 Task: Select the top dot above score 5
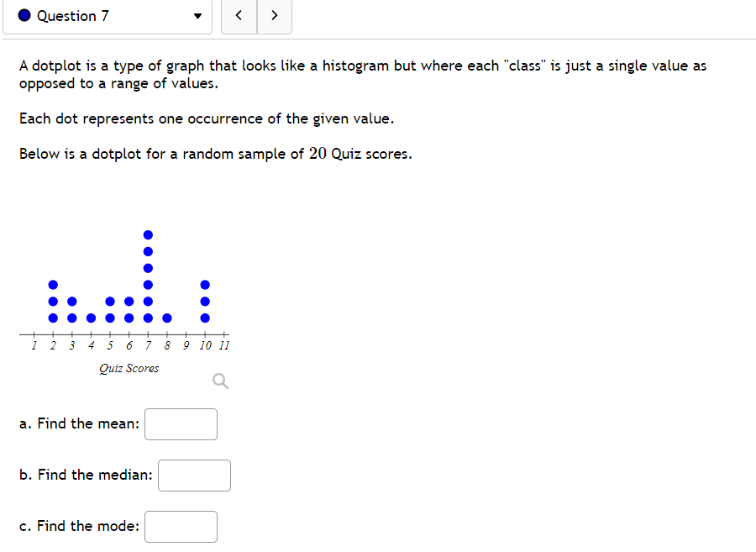pyautogui.click(x=109, y=301)
